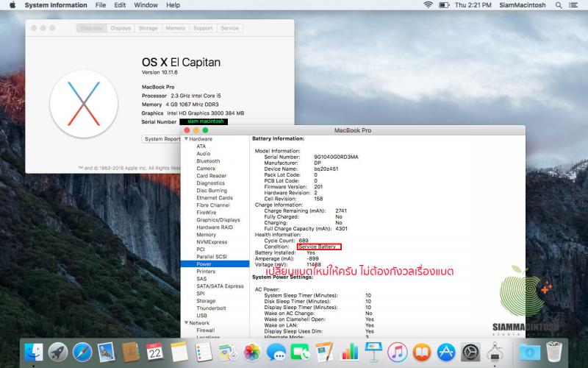
Task: Collapse the Network section triangle
Action: (187, 322)
